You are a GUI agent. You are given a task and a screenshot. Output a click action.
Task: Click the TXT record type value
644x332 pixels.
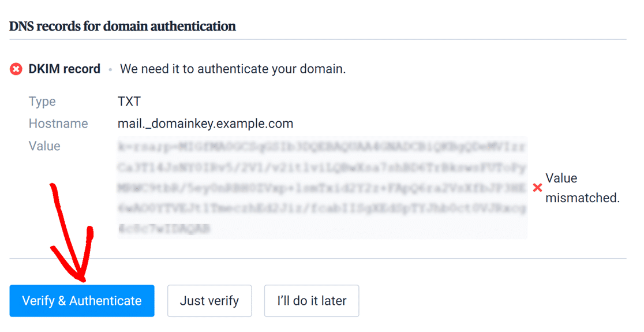[129, 102]
